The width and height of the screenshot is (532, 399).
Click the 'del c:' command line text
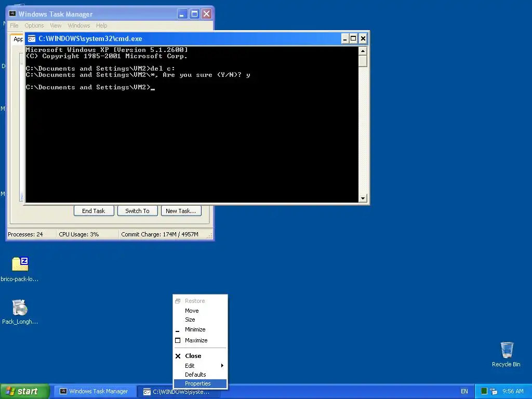(x=163, y=69)
